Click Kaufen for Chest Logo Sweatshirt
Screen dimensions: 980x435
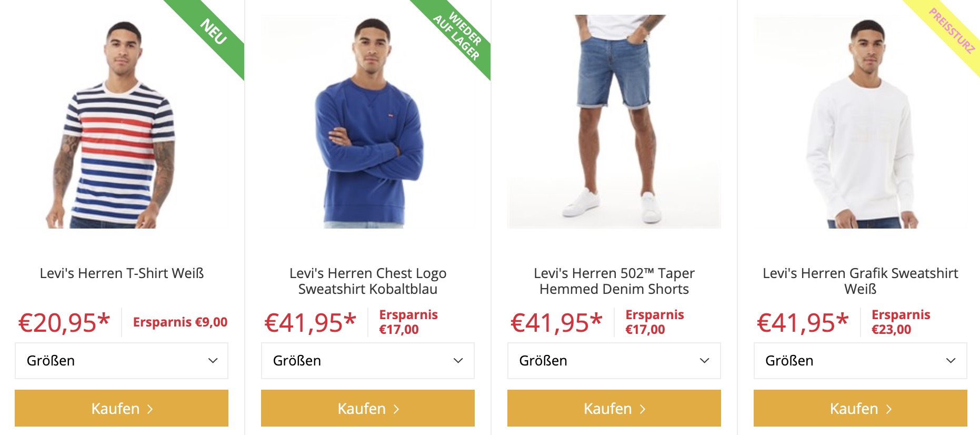(x=368, y=408)
